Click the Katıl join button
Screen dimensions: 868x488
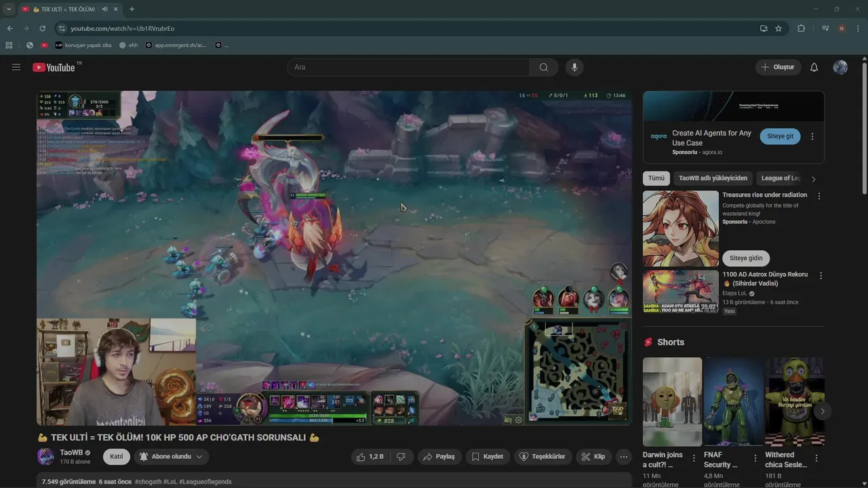point(116,457)
